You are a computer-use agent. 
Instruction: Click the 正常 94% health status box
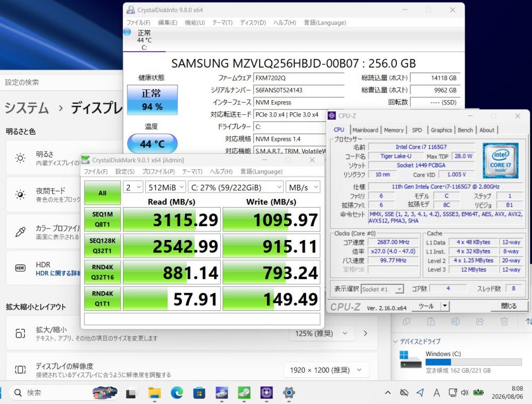[x=152, y=100]
